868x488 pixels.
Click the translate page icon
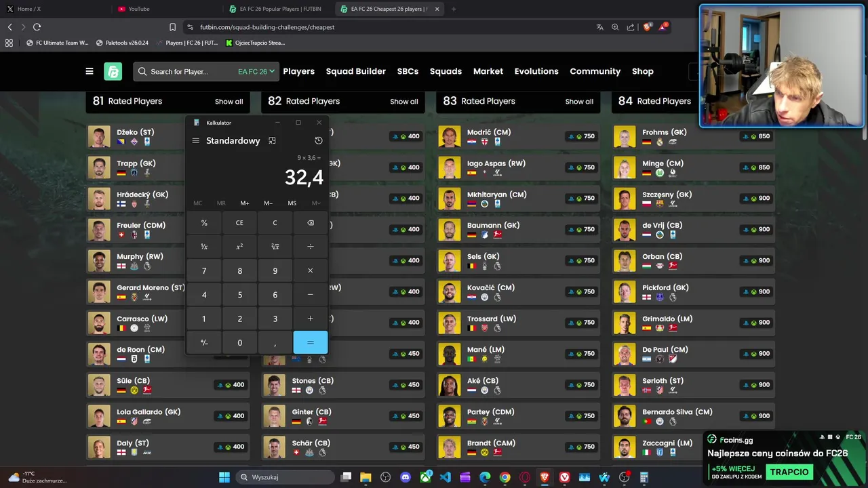(x=599, y=27)
